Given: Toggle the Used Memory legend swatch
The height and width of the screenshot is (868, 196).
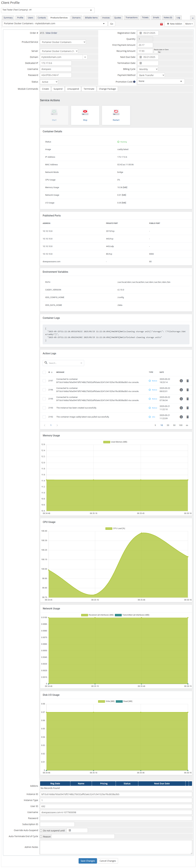Looking at the screenshot, I should pyautogui.click(x=106, y=442).
